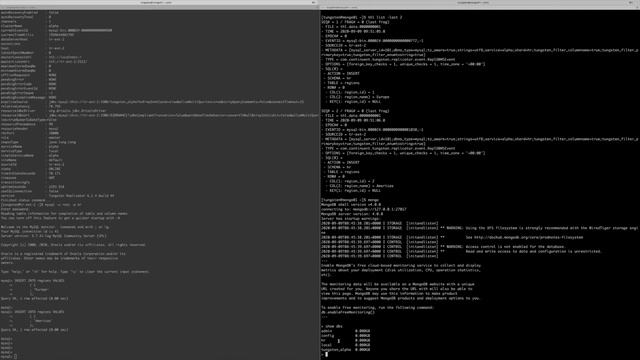This screenshot has height=360, width=640.
Task: Click the "Type 'help;'" hint line
Action: click(75, 272)
